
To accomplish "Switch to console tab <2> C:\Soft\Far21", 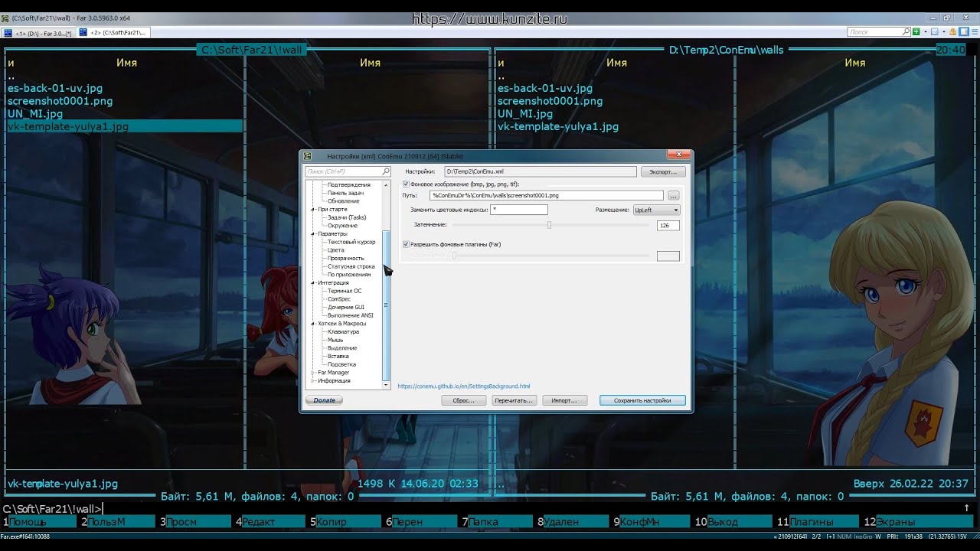I will 114,33.
